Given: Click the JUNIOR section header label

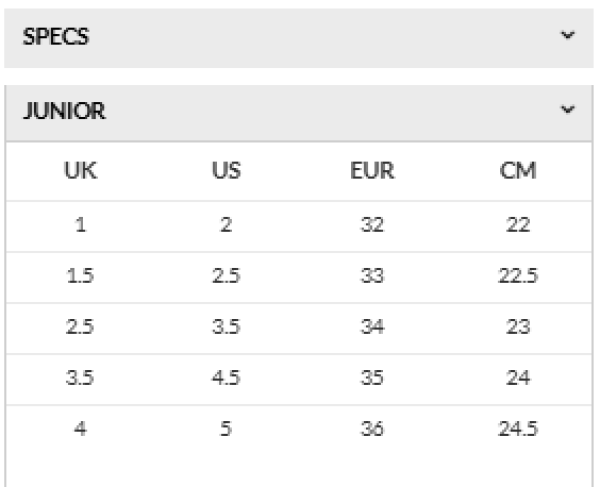Looking at the screenshot, I should point(64,111).
